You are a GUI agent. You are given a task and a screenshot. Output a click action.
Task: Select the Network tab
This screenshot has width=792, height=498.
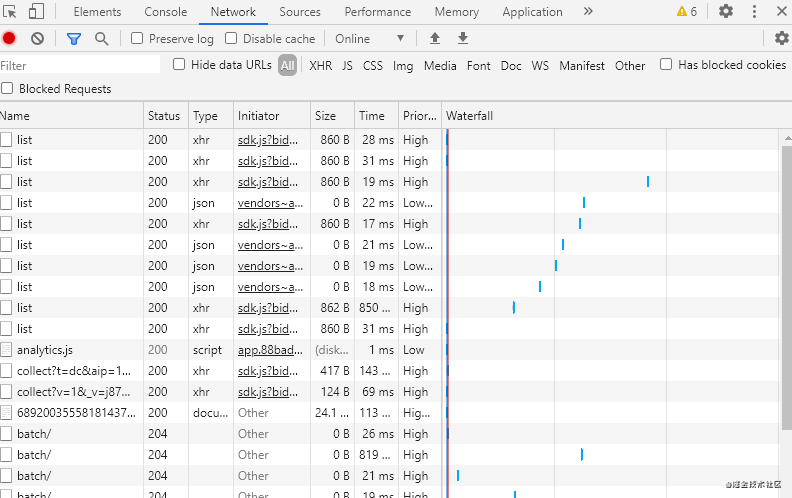[x=233, y=12]
